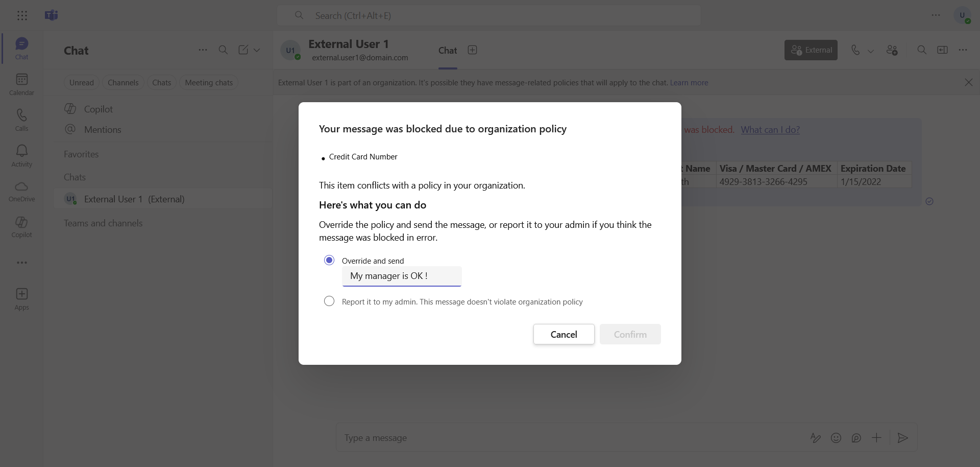The image size is (980, 467).
Task: Open the Calls section
Action: [21, 120]
